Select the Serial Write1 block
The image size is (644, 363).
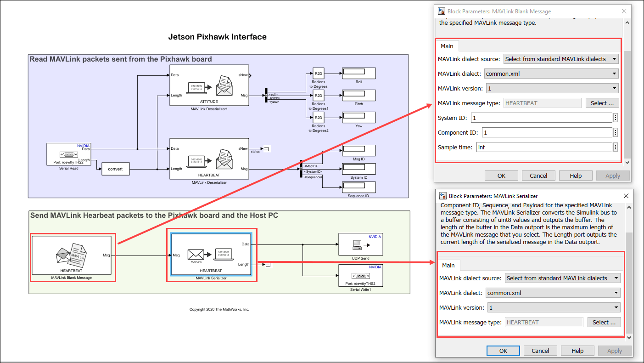tap(360, 275)
